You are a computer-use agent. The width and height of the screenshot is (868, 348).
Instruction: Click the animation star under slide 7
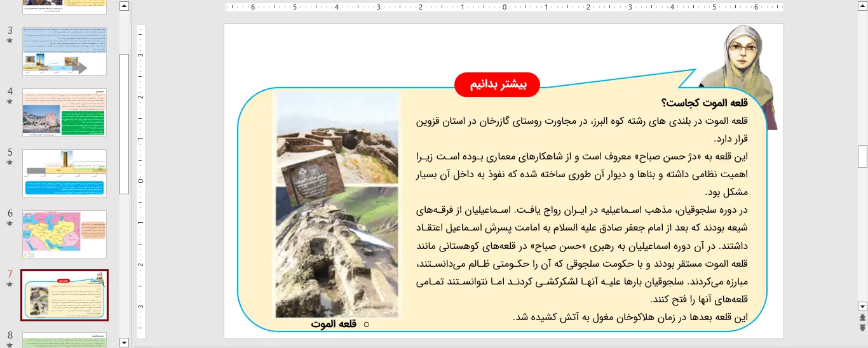10,284
